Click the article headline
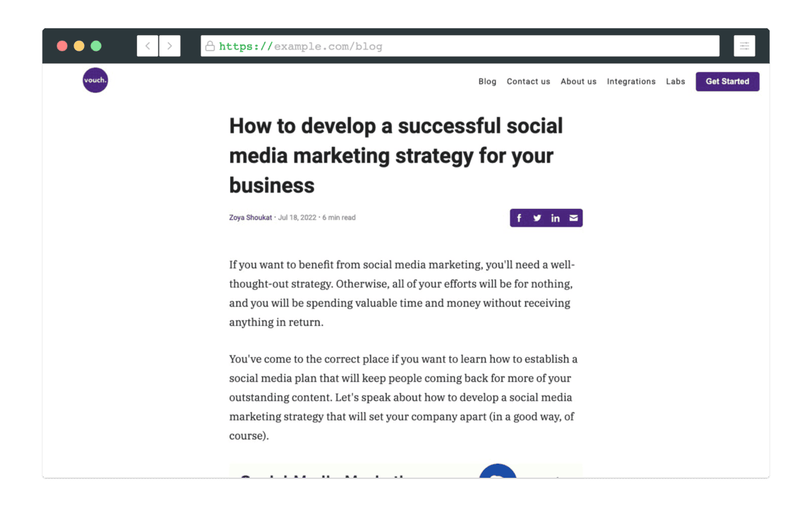812x506 pixels. click(x=395, y=155)
